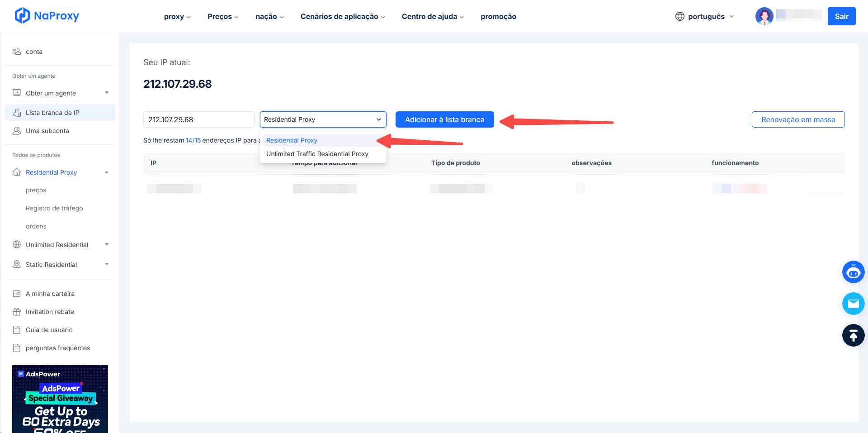The image size is (868, 433).
Task: Click the Obter um agente monitor icon
Action: tap(17, 93)
